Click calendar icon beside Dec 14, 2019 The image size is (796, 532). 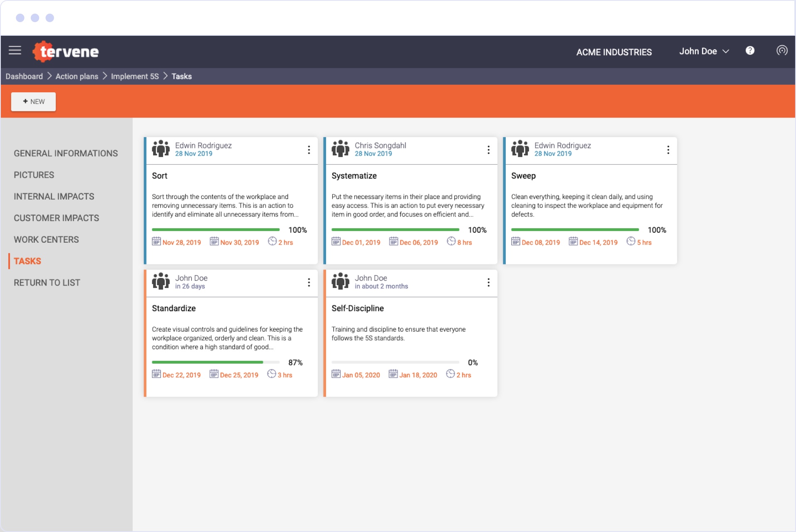click(573, 241)
